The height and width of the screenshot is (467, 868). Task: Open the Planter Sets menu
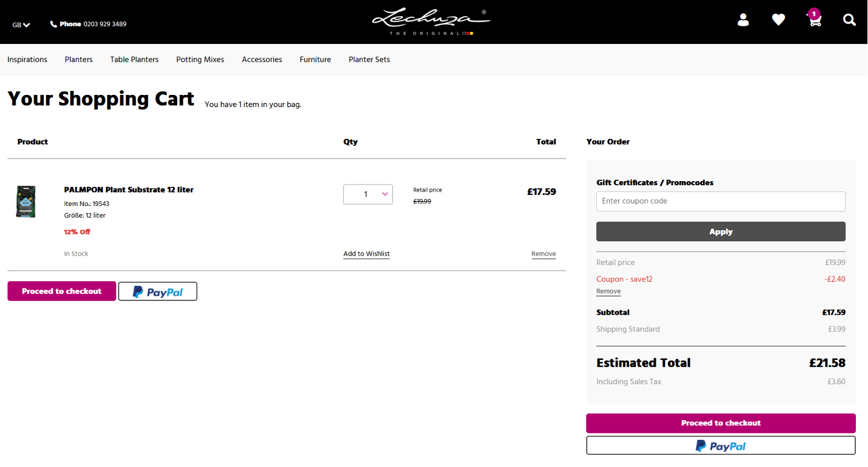pyautogui.click(x=369, y=60)
